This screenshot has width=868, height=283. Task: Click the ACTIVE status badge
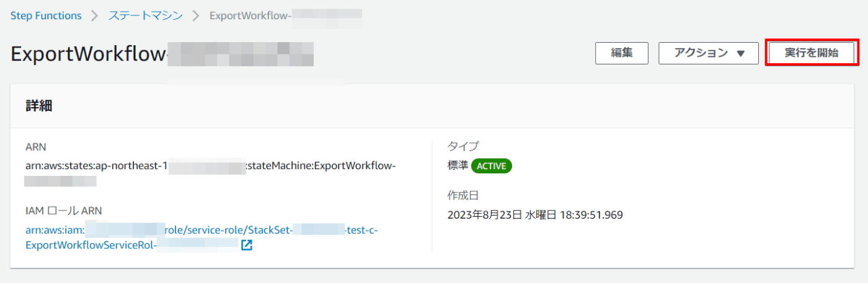point(492,166)
